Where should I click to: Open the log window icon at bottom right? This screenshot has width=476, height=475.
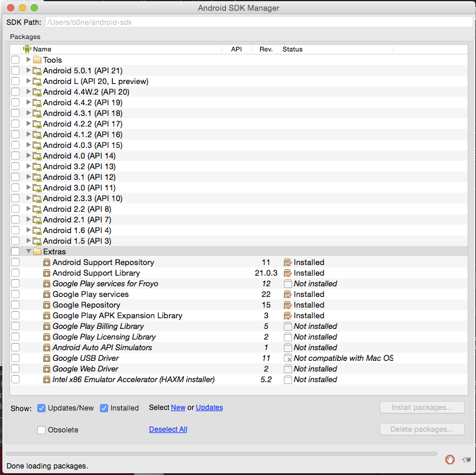(467, 460)
